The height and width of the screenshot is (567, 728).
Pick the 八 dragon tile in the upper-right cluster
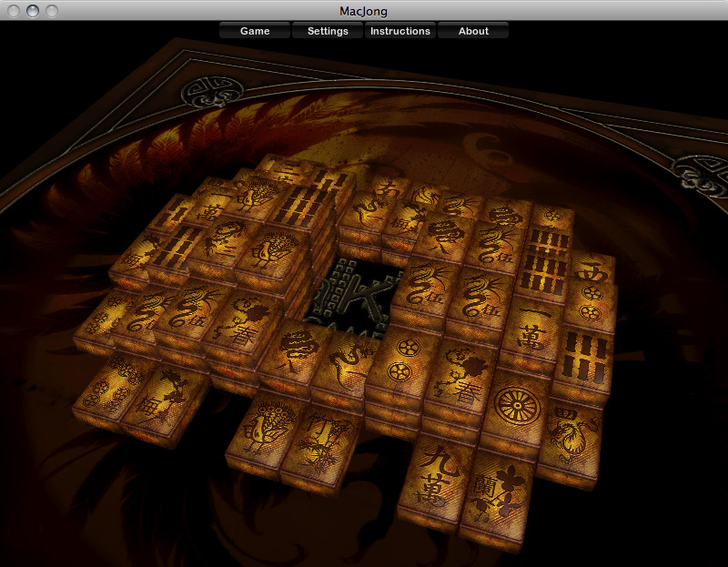click(446, 237)
